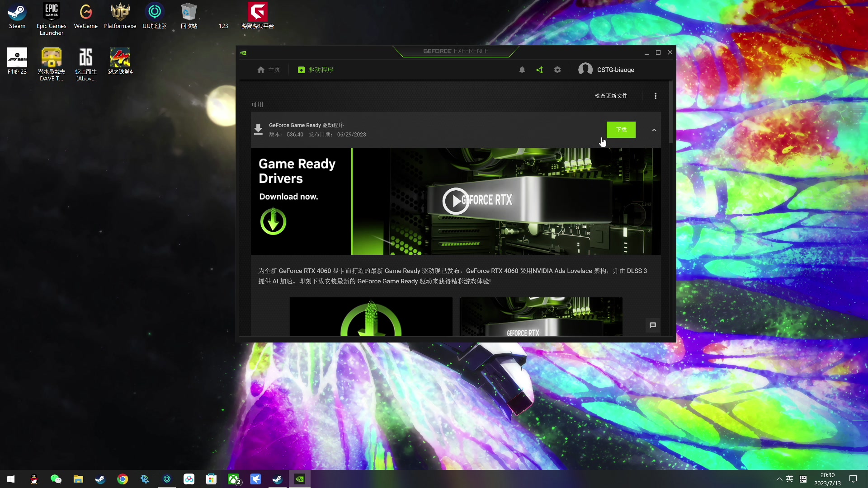Close the GeForce Experience window

coord(670,52)
